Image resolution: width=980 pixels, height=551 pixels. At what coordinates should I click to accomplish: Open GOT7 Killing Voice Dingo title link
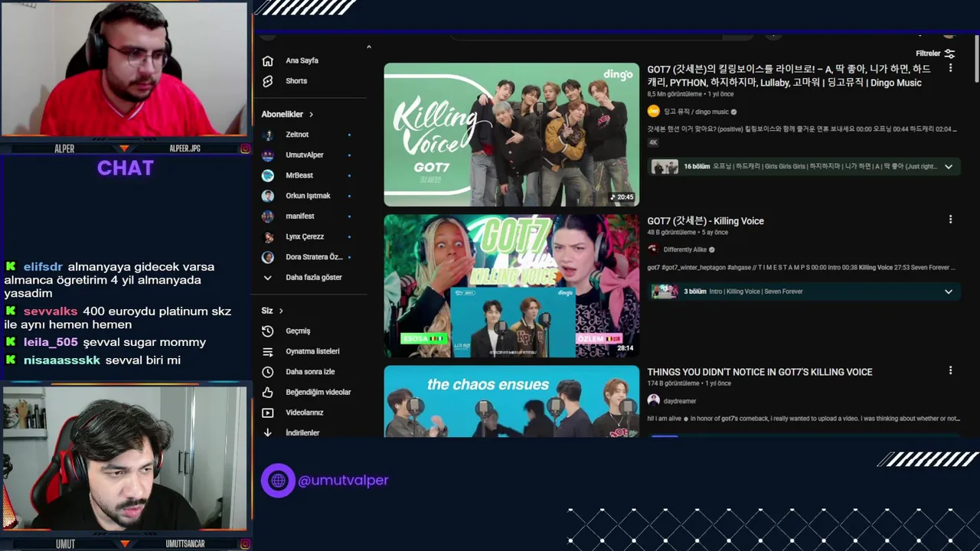(x=789, y=76)
